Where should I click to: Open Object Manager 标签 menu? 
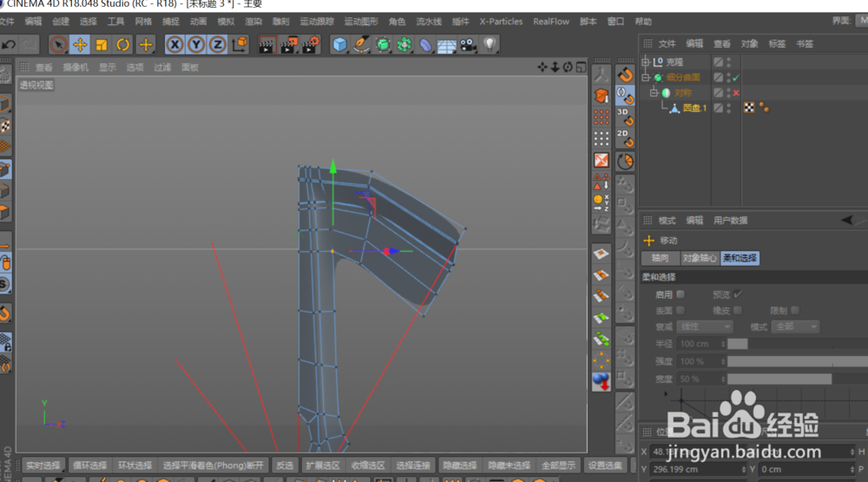[777, 43]
